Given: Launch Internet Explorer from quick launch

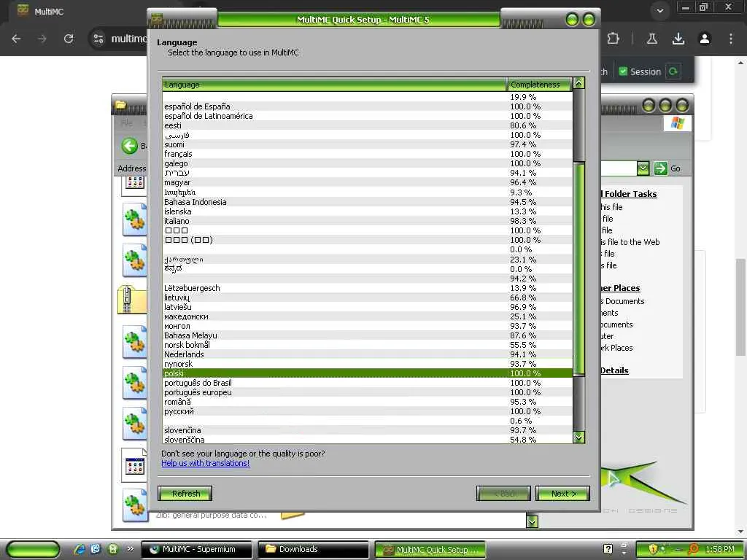Looking at the screenshot, I should pos(80,549).
